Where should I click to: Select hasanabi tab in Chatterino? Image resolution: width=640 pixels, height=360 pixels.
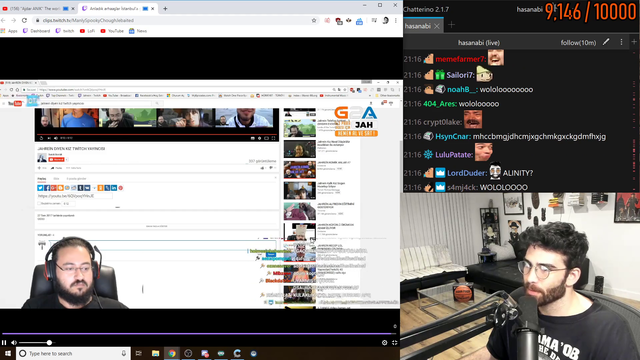pos(418,26)
